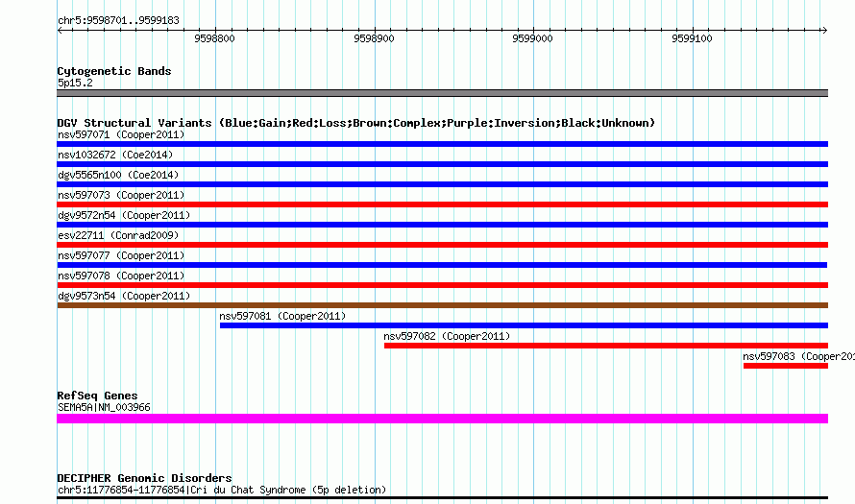Click the DGV Structural Variants track heading
This screenshot has height=504, width=855.
[x=355, y=123]
